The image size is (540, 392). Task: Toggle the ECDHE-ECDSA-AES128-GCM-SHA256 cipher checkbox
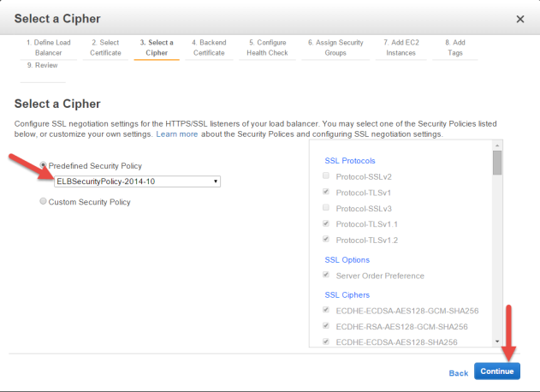pyautogui.click(x=326, y=310)
